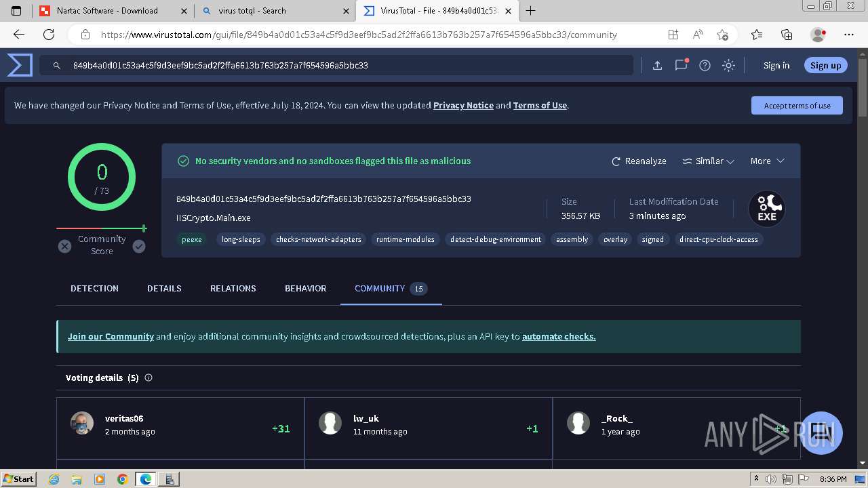Click the EXE file type icon
Image resolution: width=868 pixels, height=488 pixels.
767,209
